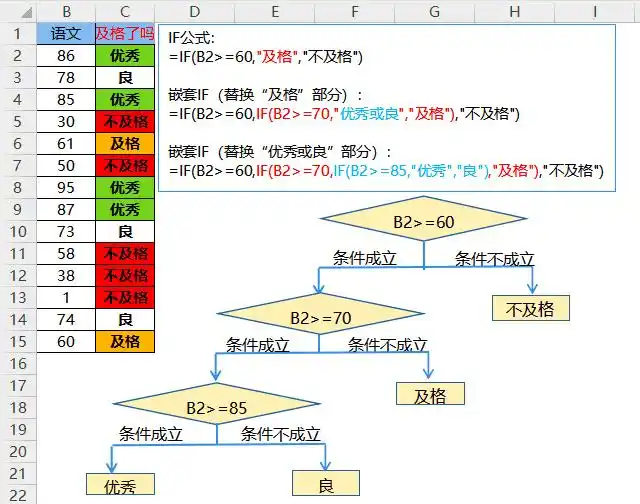
Task: Select row 16 header
Action: pos(18,364)
